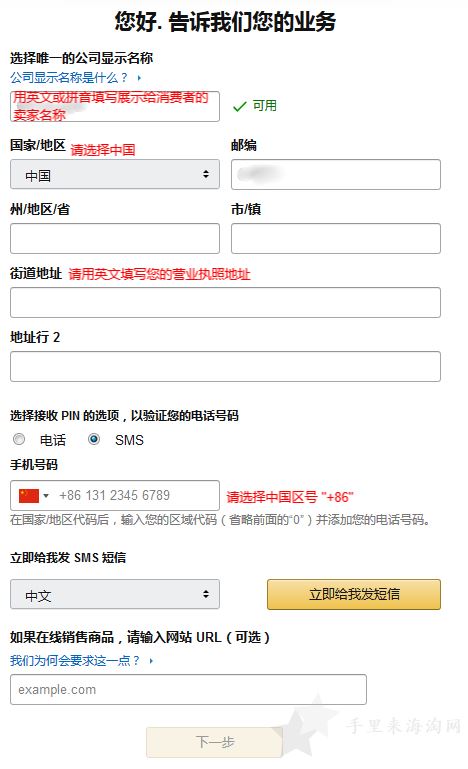Click arrow beside 我们为何会要求这一点 link
This screenshot has width=468, height=769.
point(151,661)
